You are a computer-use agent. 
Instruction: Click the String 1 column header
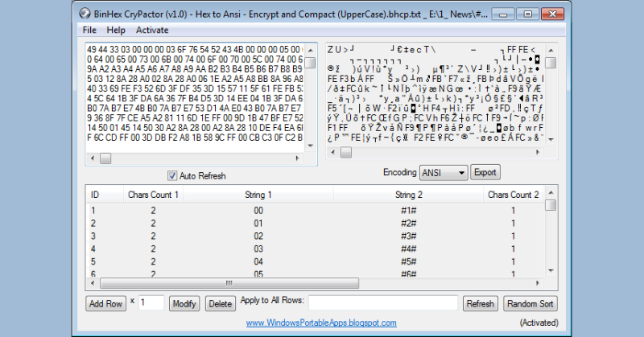tap(258, 195)
